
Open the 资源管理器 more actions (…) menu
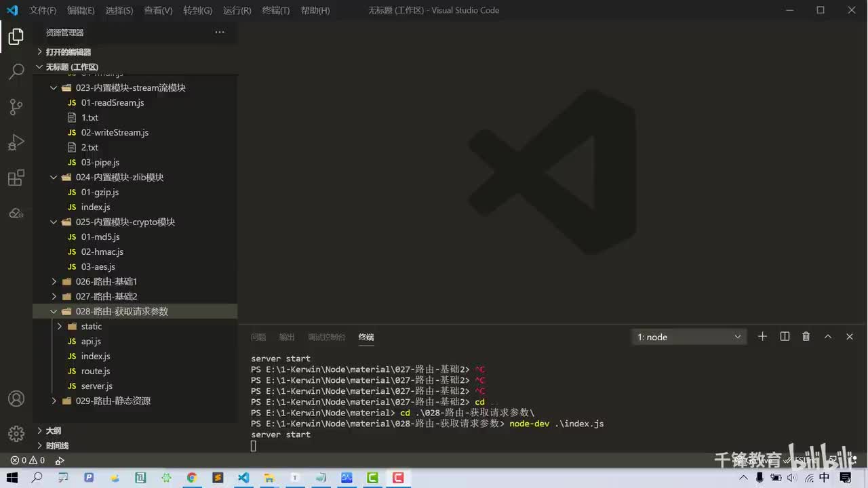220,32
